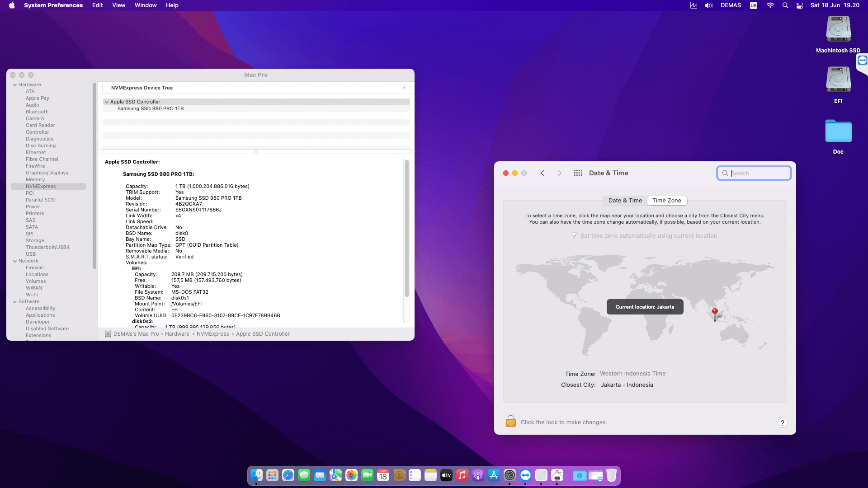Click the US input source menu icon
This screenshot has height=488, width=868.
coord(754,5)
